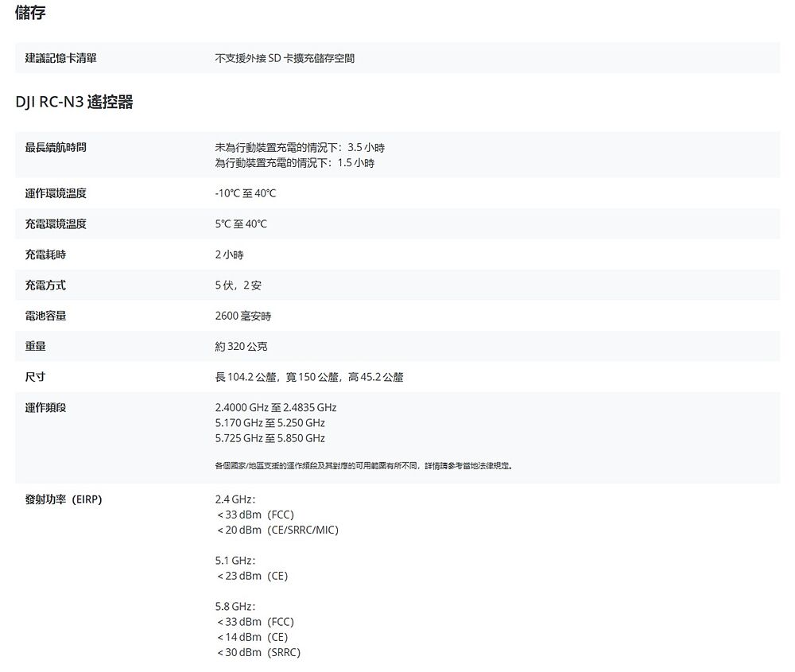795x672 pixels.
Task: Select the 電池容量 label
Action: point(45,316)
